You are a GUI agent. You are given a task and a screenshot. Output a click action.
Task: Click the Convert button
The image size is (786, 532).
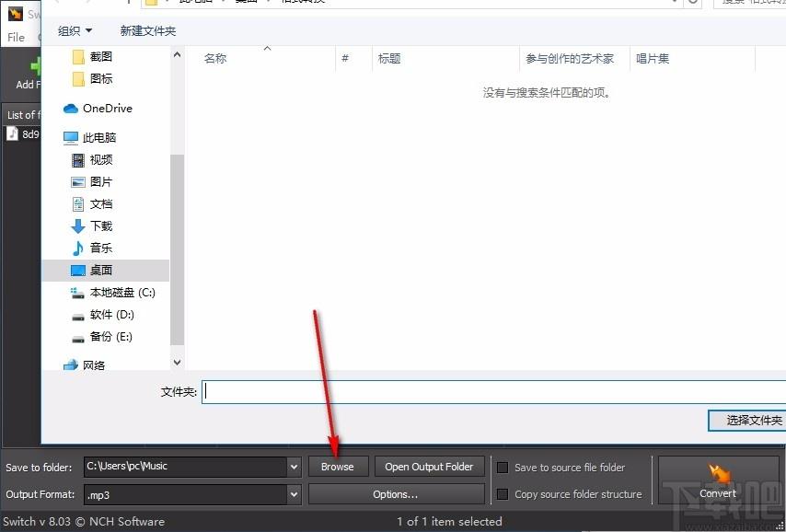[718, 480]
